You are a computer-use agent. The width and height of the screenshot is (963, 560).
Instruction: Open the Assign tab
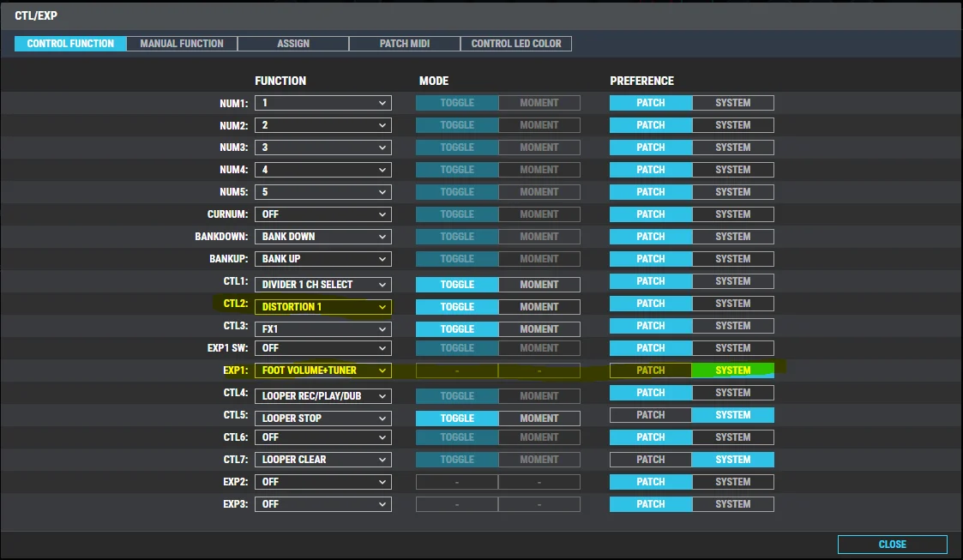(293, 44)
